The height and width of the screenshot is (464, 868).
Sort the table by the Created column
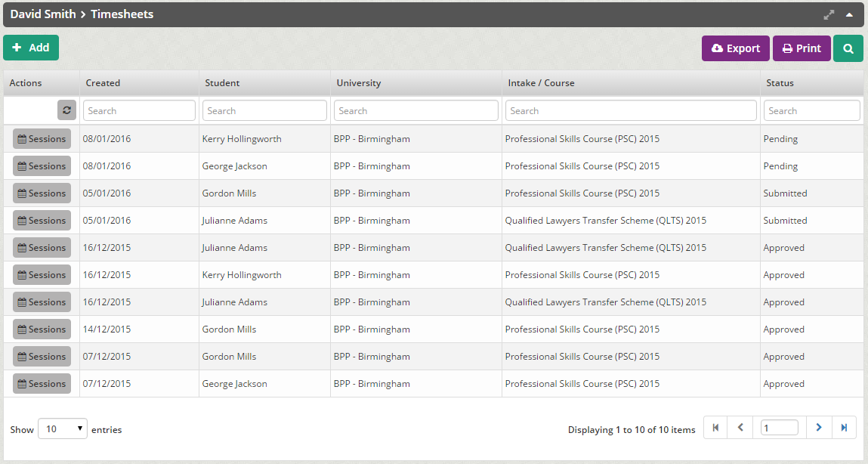click(x=103, y=83)
